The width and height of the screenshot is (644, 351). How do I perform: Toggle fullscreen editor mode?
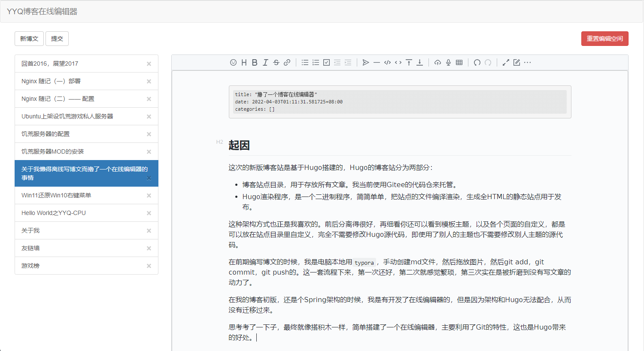[506, 63]
